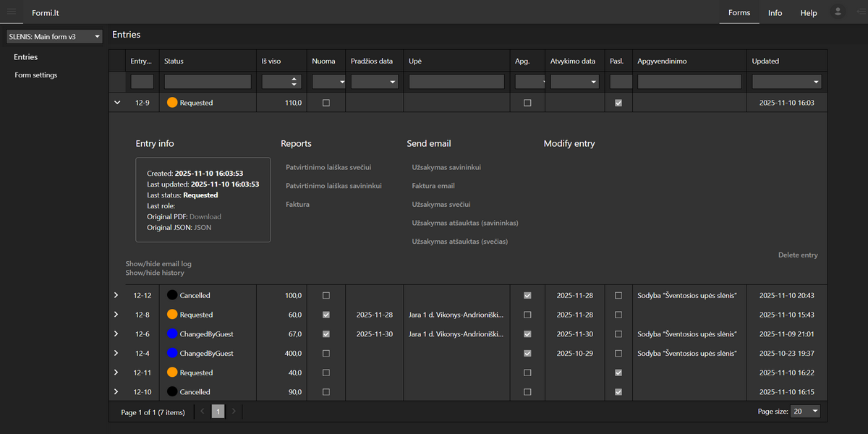The width and height of the screenshot is (868, 434).
Task: Open the hamburger menu icon
Action: pos(11,12)
